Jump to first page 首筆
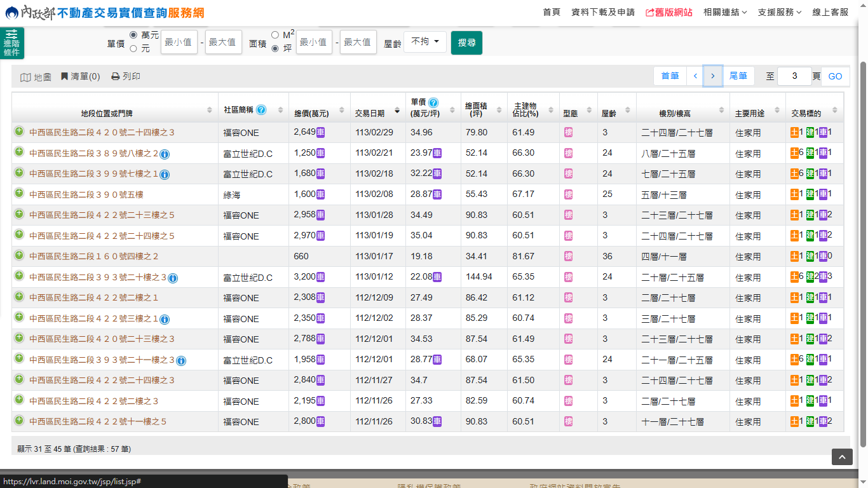This screenshot has height=488, width=868. pos(670,76)
